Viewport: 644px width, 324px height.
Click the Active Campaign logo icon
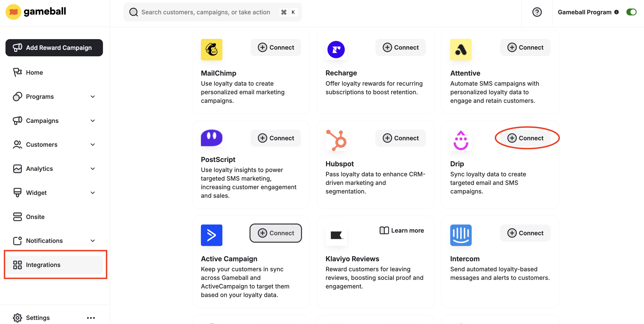coord(211,235)
